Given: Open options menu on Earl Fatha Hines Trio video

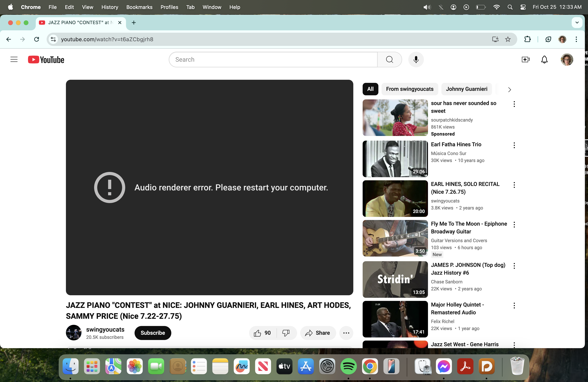Looking at the screenshot, I should (x=514, y=145).
